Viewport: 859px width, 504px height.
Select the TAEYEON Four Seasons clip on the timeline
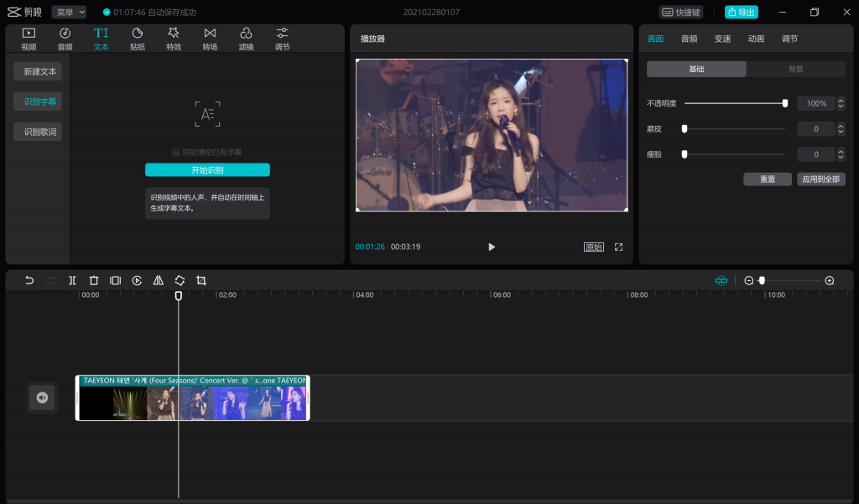193,397
